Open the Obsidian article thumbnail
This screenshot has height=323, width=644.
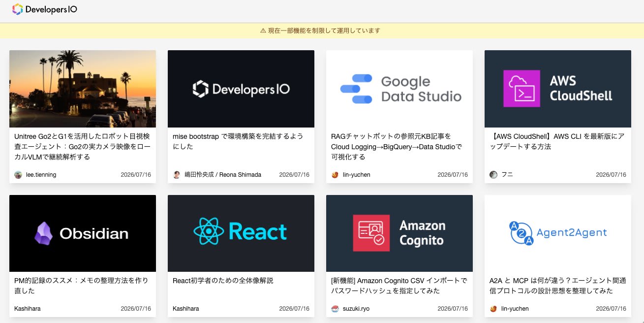click(83, 233)
